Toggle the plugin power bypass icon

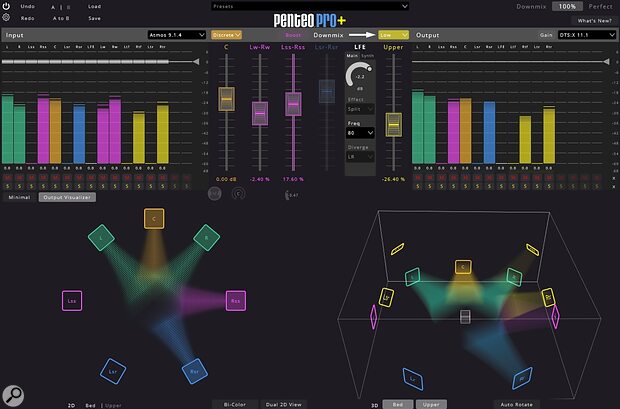click(6, 6)
